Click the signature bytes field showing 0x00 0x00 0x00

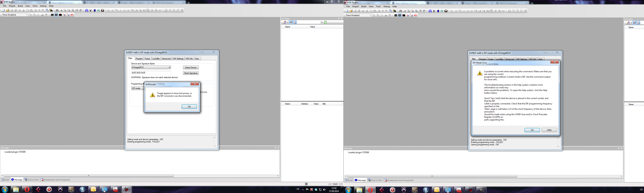[x=151, y=73]
